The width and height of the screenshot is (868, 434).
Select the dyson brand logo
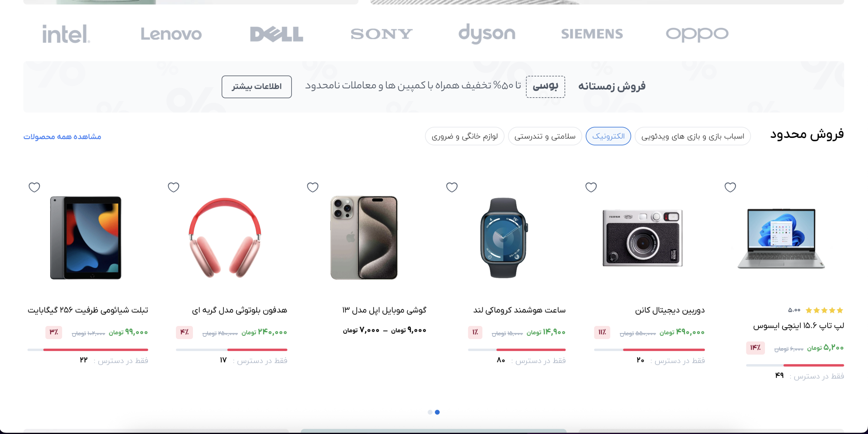(487, 34)
